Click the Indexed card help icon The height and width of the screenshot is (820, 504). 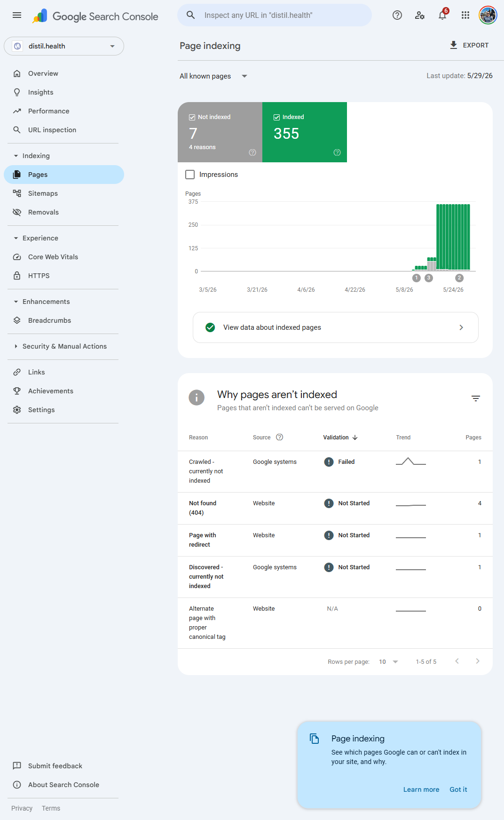(x=337, y=152)
